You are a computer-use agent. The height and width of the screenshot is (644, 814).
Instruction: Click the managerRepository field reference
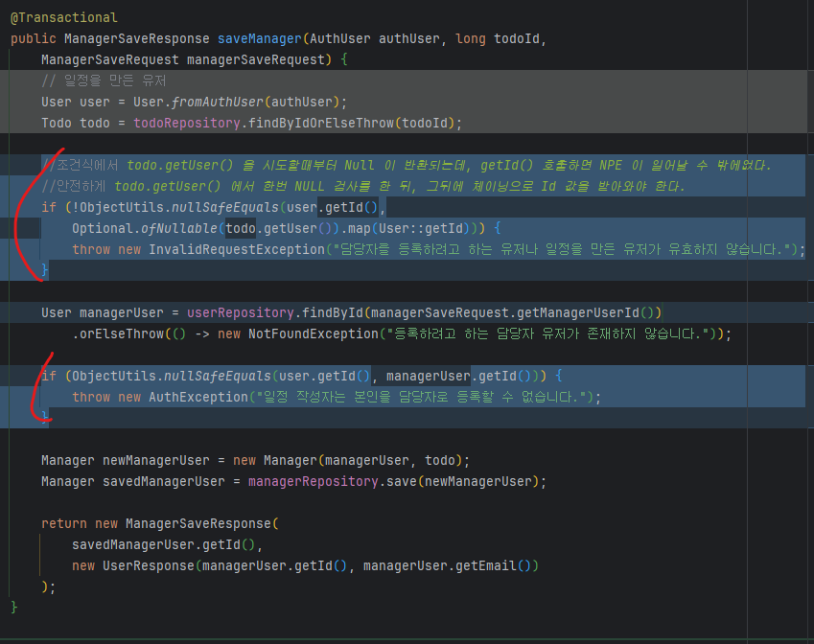pyautogui.click(x=313, y=482)
